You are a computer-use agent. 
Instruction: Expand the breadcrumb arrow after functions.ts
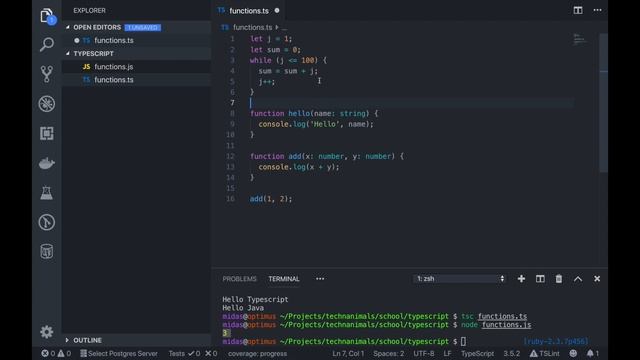pos(277,27)
